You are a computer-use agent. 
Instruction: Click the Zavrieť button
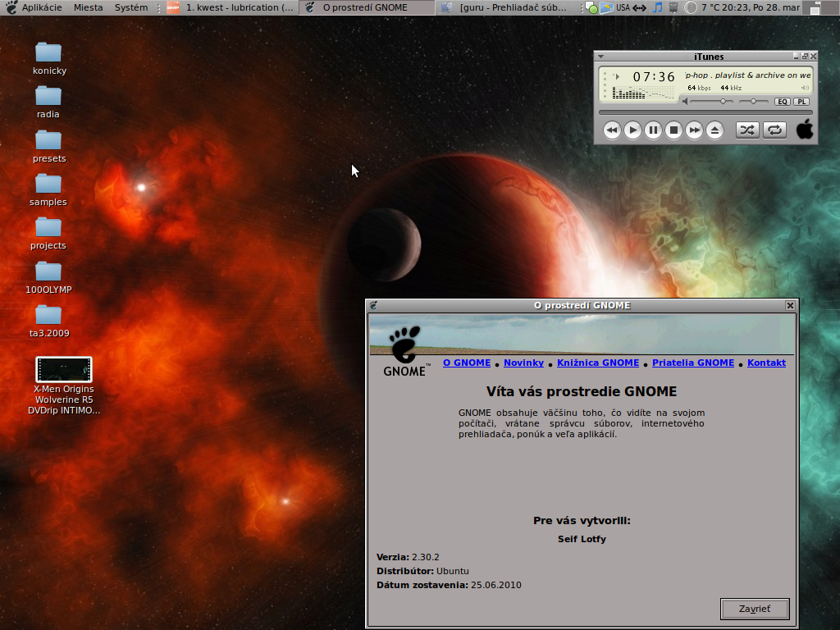click(755, 609)
